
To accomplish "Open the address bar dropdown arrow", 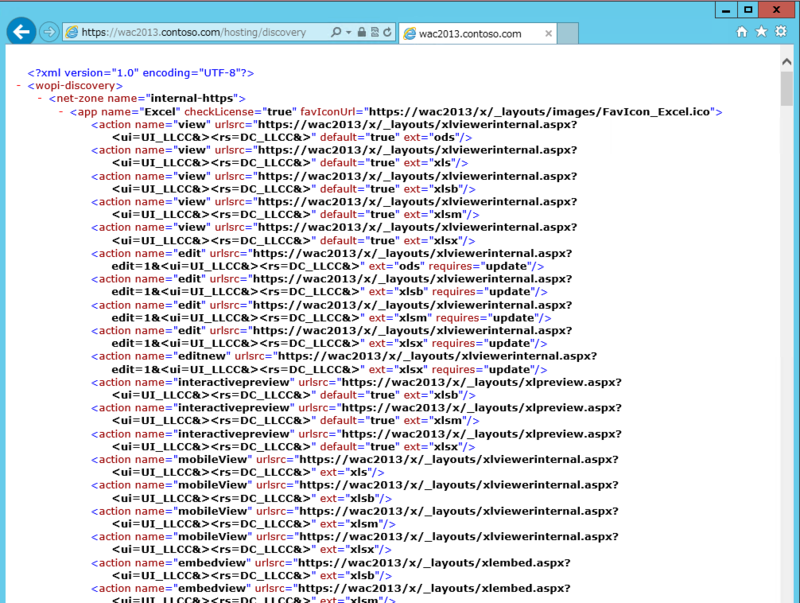I will 348,32.
